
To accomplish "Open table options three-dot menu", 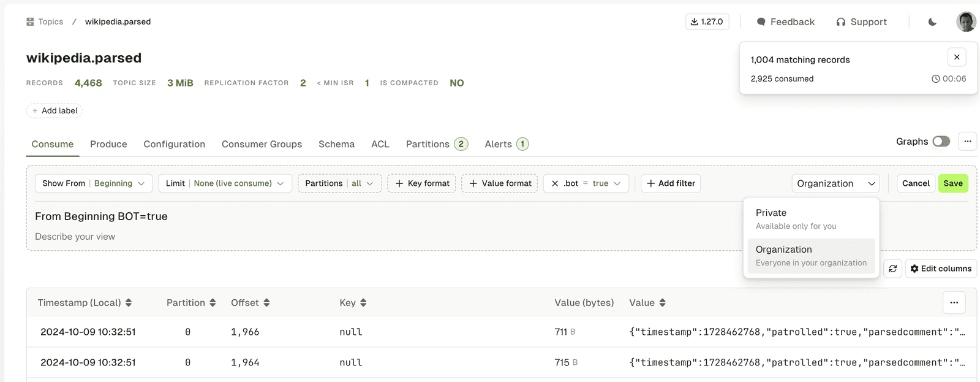I will click(x=954, y=302).
